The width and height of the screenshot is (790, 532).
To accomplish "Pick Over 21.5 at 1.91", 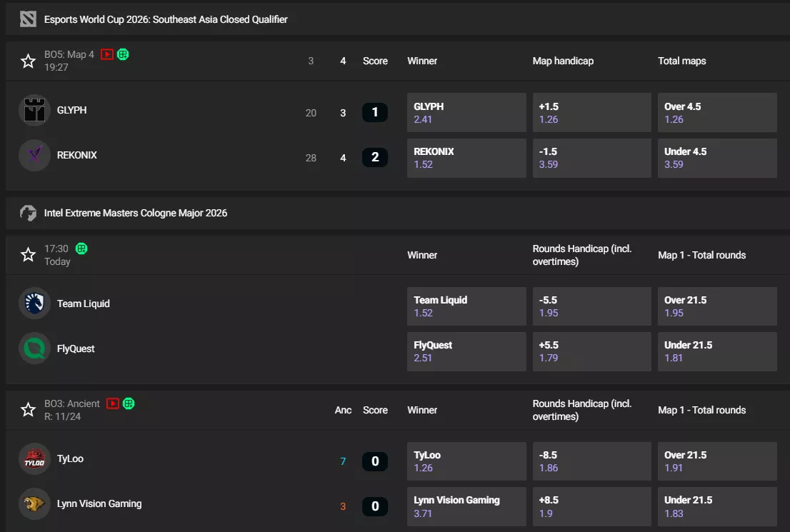I will [x=717, y=461].
